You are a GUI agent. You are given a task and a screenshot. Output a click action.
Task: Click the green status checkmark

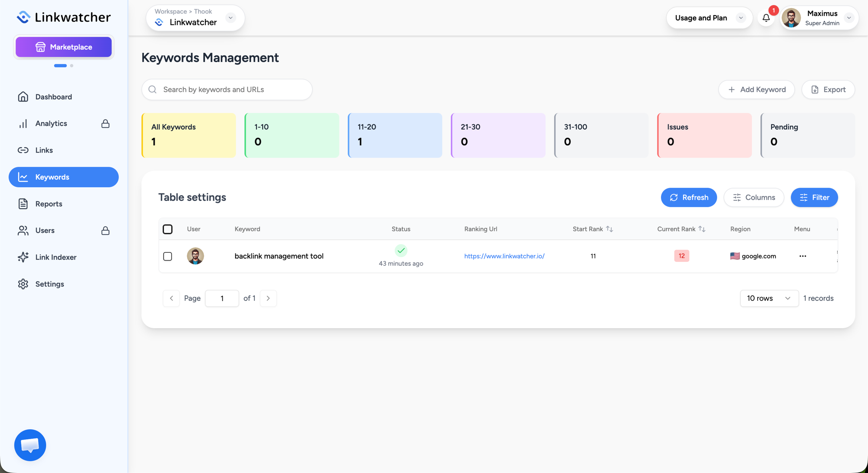pos(401,250)
